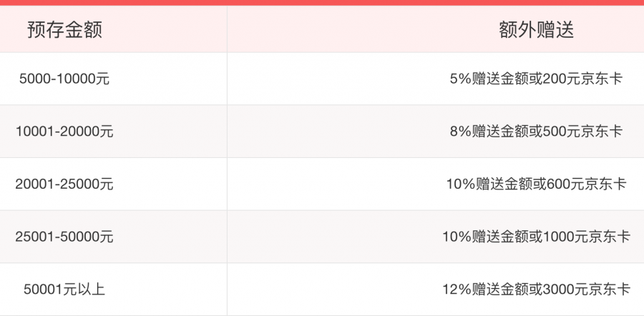Click the 200元京东卡 reward text
The height and width of the screenshot is (316, 644).
(582, 79)
